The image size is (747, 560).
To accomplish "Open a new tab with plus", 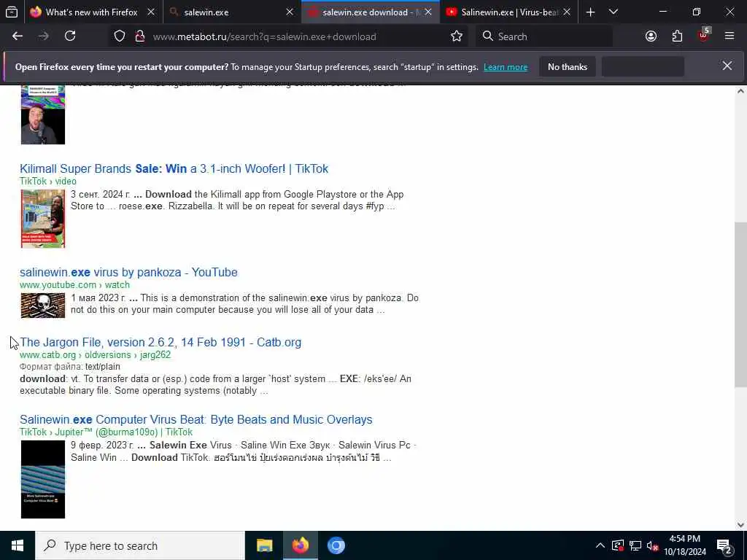I will 590,12.
